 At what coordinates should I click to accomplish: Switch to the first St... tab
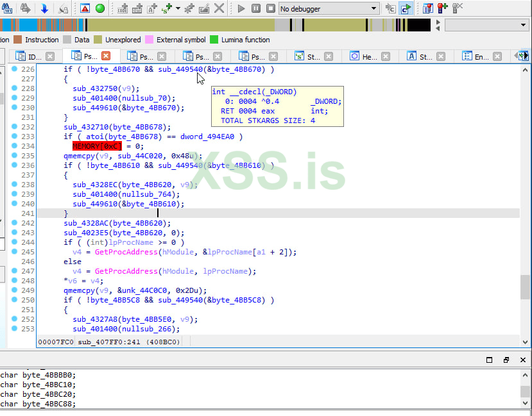click(314, 56)
